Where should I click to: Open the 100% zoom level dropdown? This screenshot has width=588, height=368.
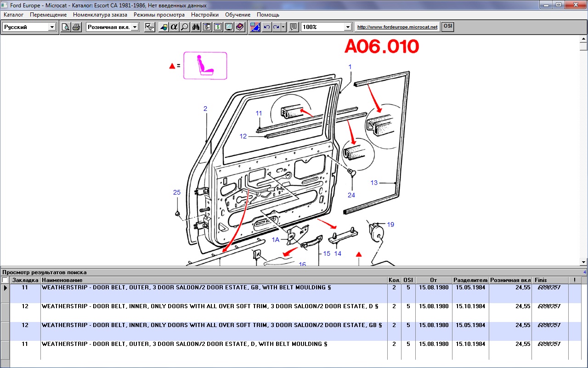348,27
